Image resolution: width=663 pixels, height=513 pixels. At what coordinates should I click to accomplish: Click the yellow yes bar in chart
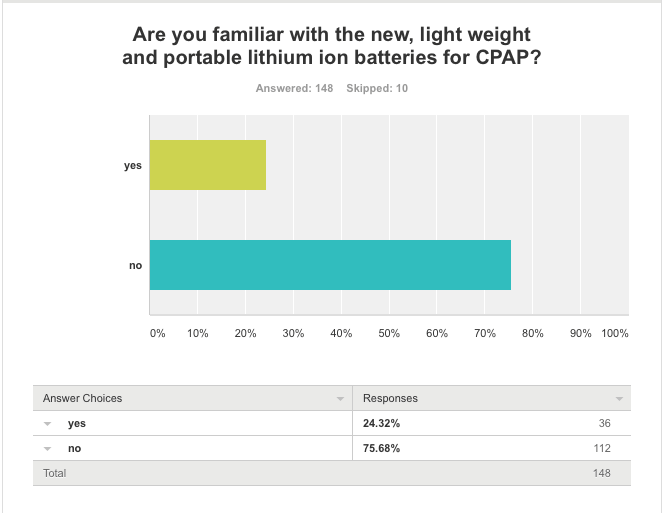208,165
